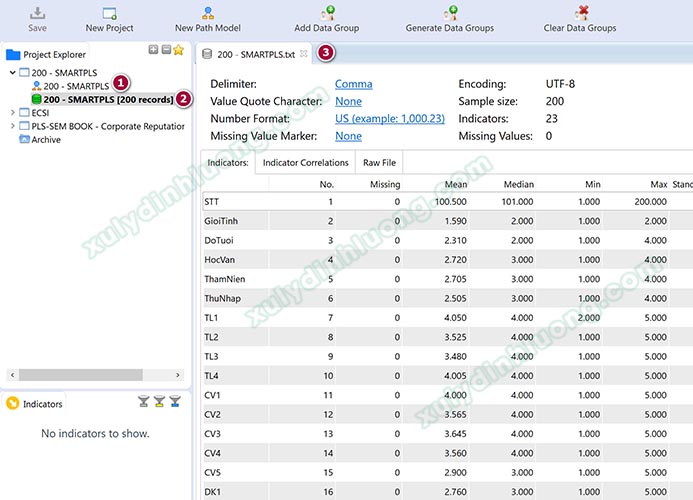This screenshot has height=500, width=693.
Task: Click the yellow star icon in Project Explorer
Action: [178, 50]
